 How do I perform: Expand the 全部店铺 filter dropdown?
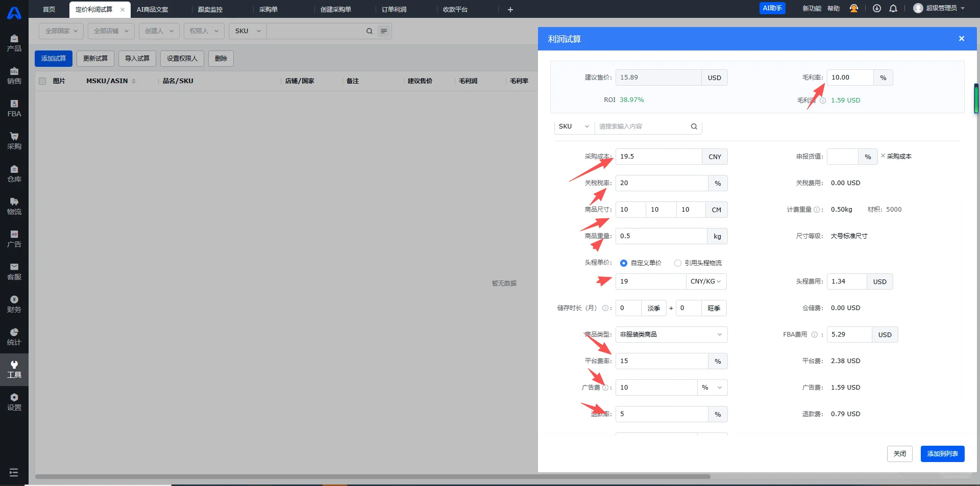[x=111, y=31]
